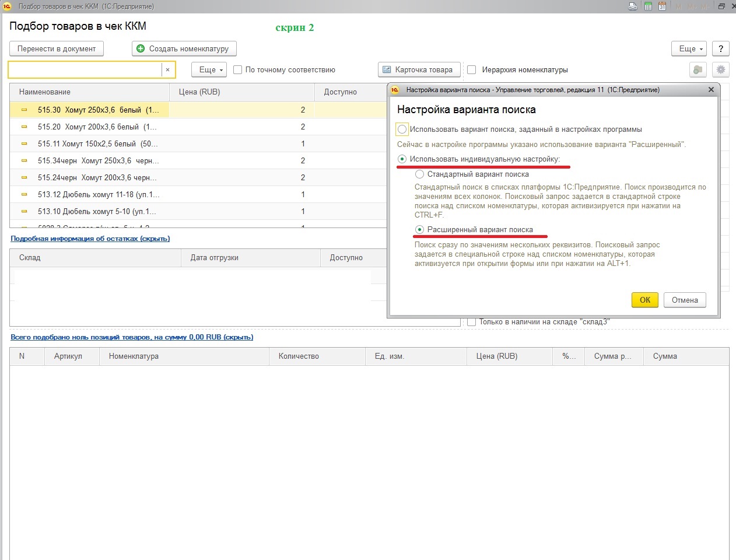Click Создать номенклатуру button
Viewport: 736px width, 560px height.
point(184,49)
